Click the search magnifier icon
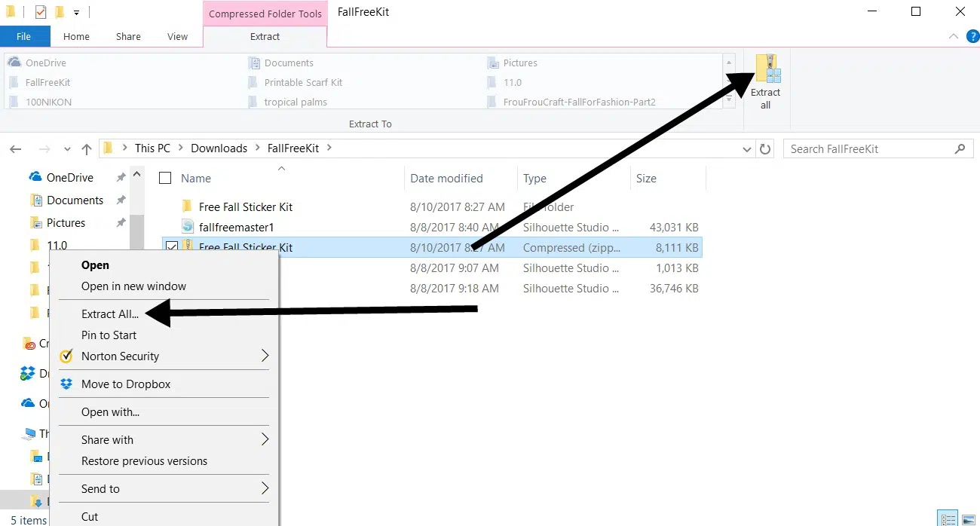 [x=960, y=149]
